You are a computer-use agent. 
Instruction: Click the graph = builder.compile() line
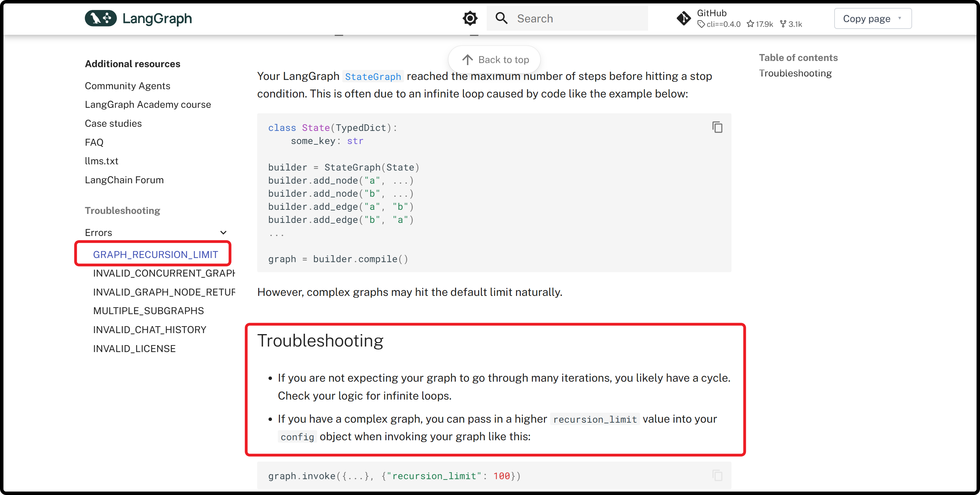click(x=338, y=259)
